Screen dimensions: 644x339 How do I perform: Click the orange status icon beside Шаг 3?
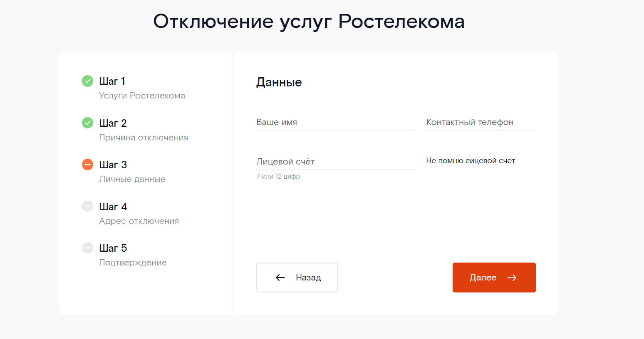pos(87,165)
